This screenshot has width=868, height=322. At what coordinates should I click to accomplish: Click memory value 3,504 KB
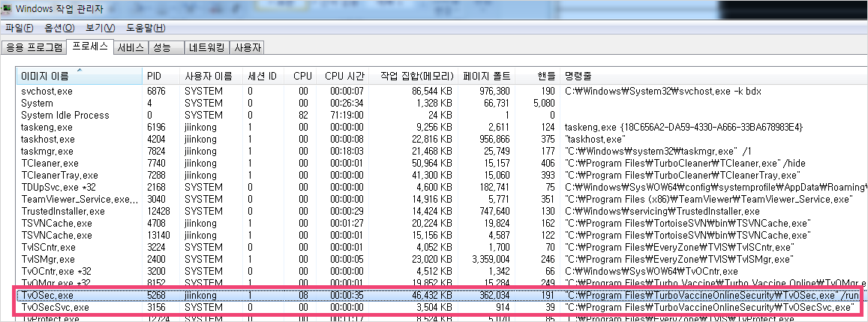tap(434, 308)
